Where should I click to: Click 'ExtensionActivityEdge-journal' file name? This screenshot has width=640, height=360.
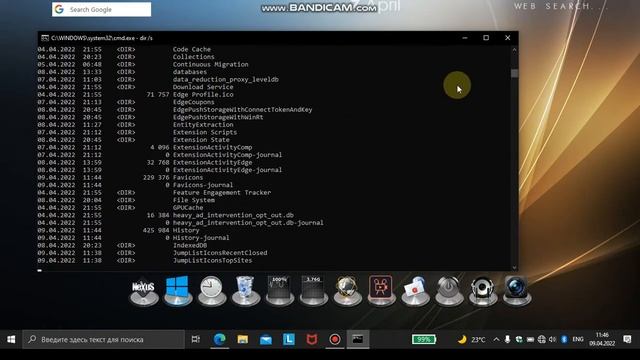click(227, 170)
